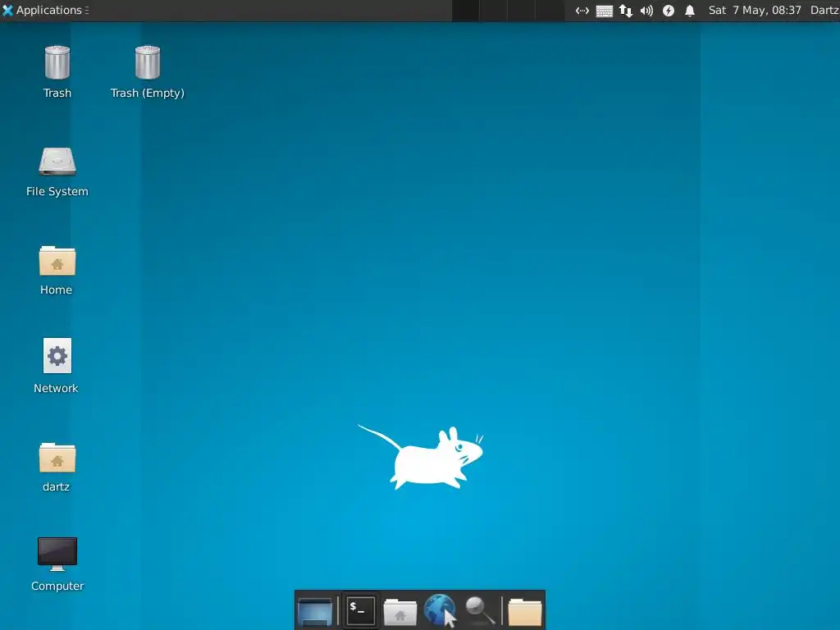Select the Trash (Empty) desktop icon
Screen dimensions: 840x630
pos(148,72)
